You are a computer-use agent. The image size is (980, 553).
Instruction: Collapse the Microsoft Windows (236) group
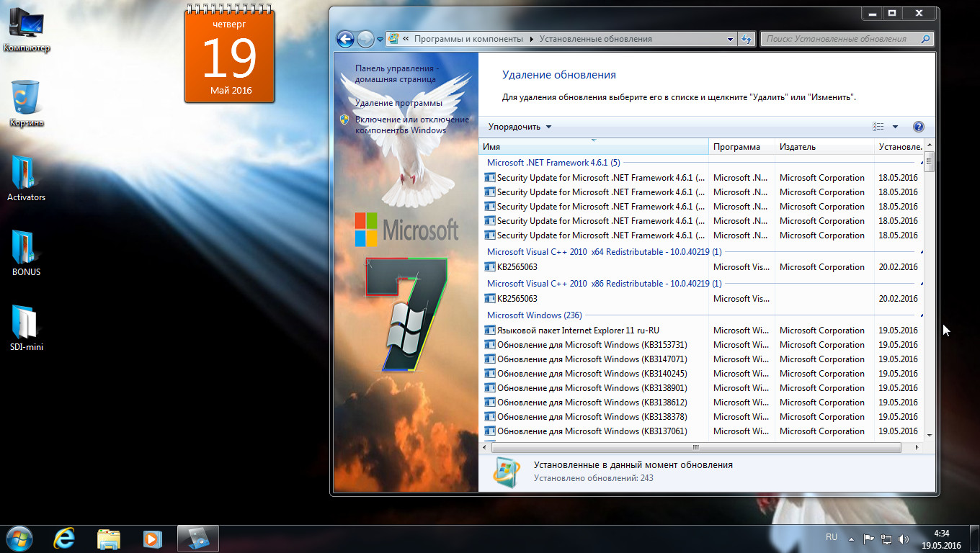922,315
